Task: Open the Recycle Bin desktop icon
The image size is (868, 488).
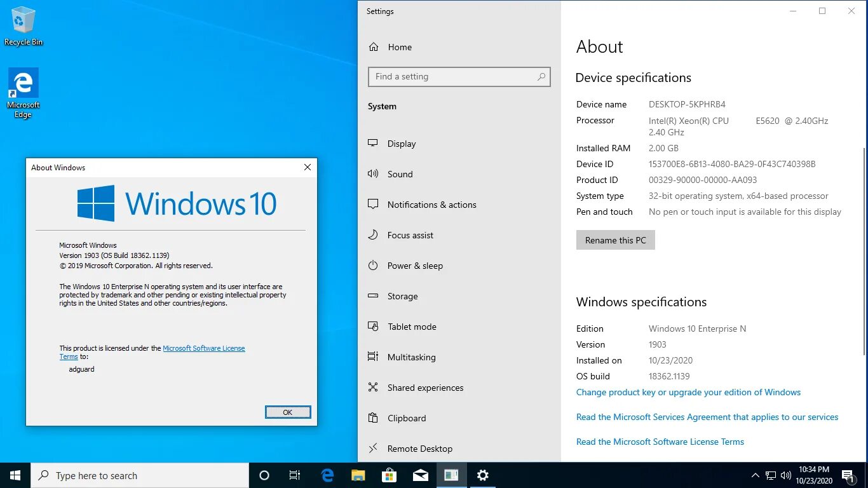Action: point(24,26)
